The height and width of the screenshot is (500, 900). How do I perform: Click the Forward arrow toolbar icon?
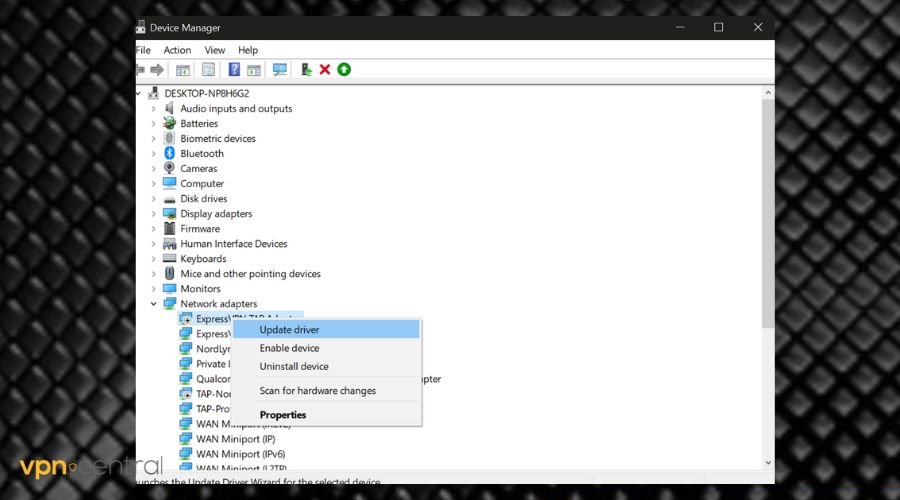(157, 70)
